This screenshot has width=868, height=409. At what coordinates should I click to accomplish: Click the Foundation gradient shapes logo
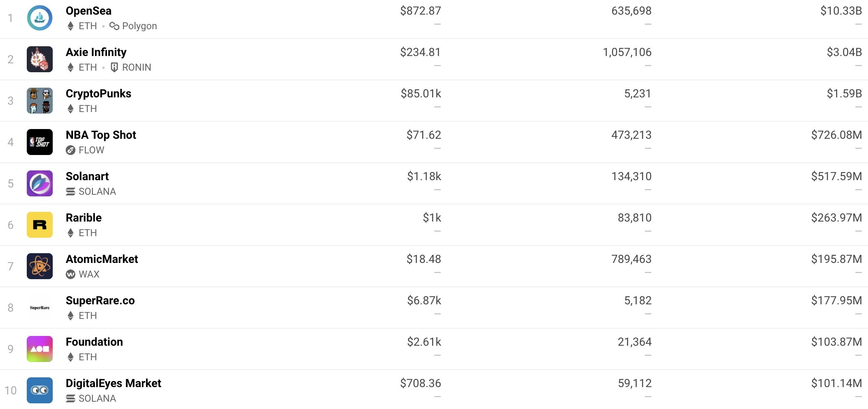tap(40, 349)
